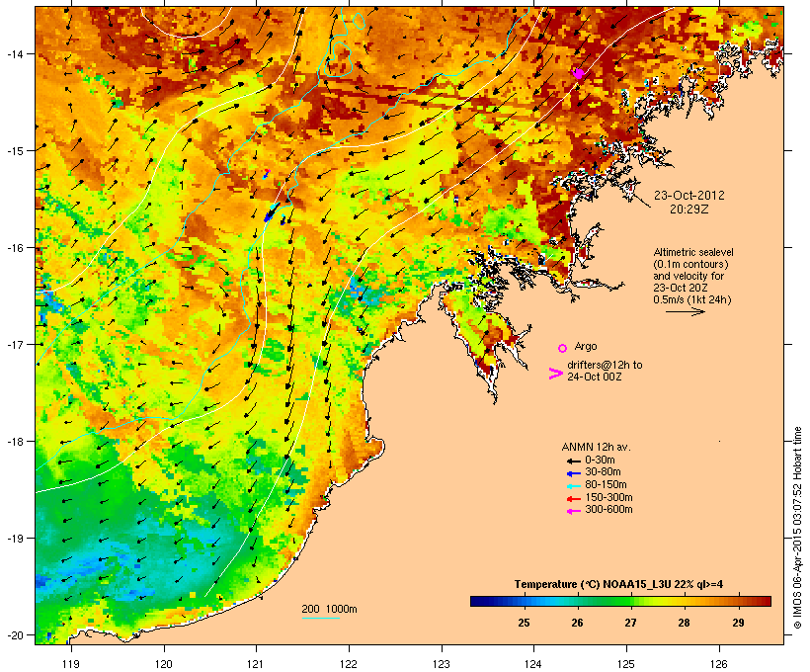Viewport: 810px width, 672px height.
Task: Click the magenta drifters V legend symbol
Action: [555, 374]
